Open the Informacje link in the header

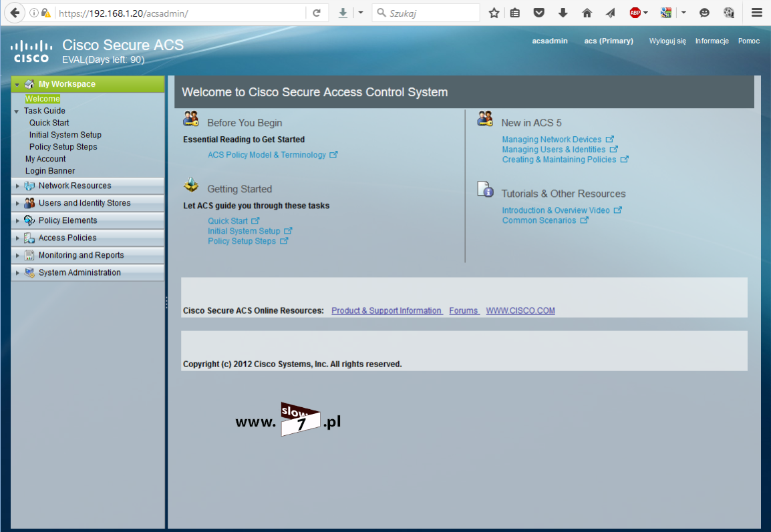tap(712, 41)
